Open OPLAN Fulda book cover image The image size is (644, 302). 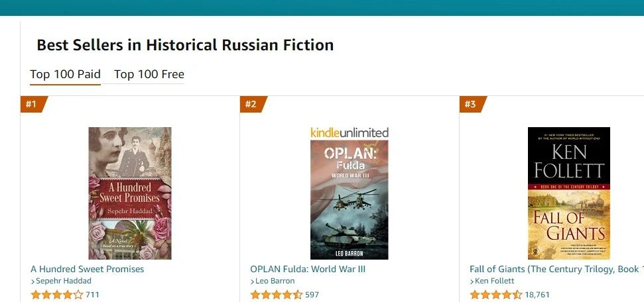[349, 199]
